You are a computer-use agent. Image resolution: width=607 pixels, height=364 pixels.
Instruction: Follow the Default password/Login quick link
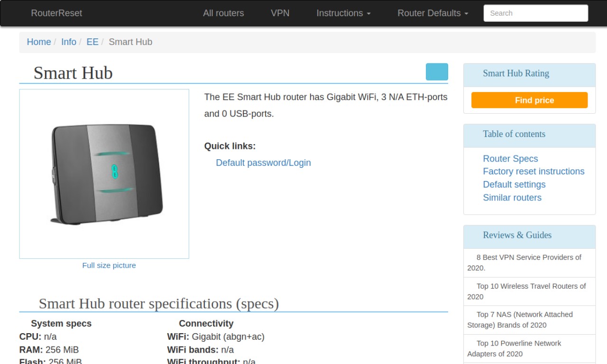[x=263, y=163]
